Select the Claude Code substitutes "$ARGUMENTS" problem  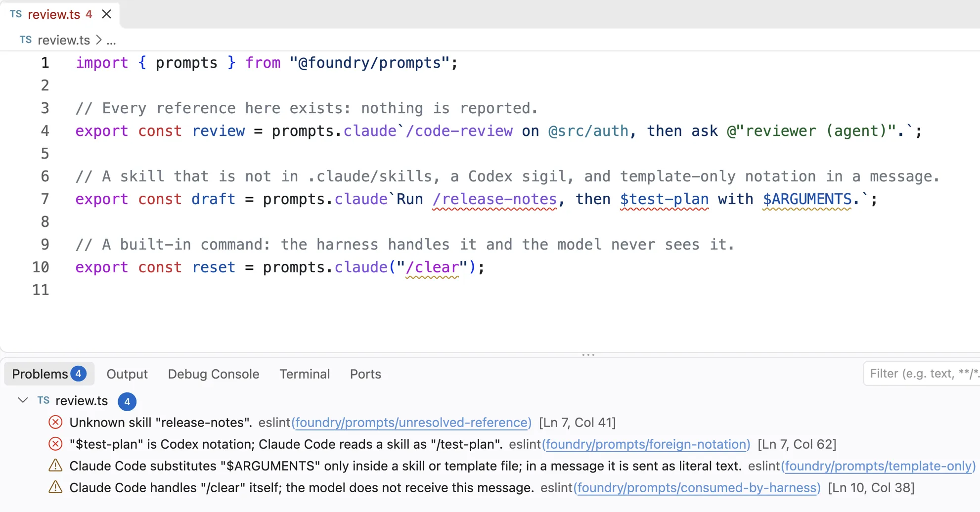pos(405,466)
